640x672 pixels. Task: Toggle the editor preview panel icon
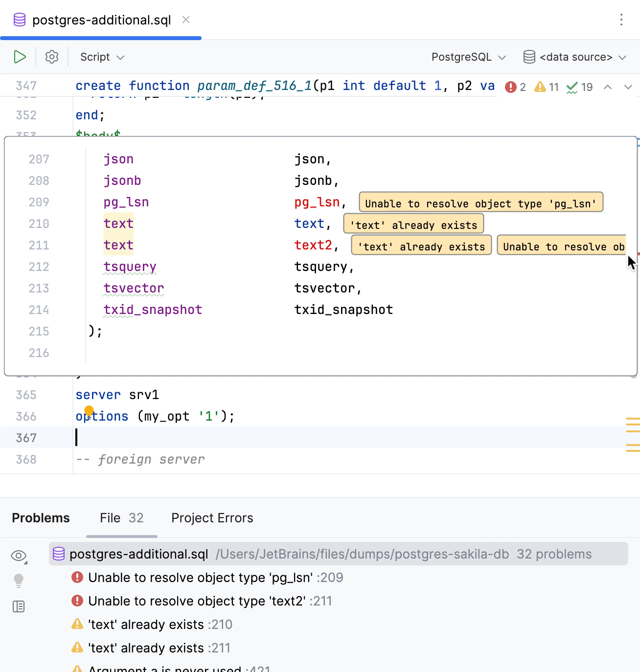click(19, 606)
